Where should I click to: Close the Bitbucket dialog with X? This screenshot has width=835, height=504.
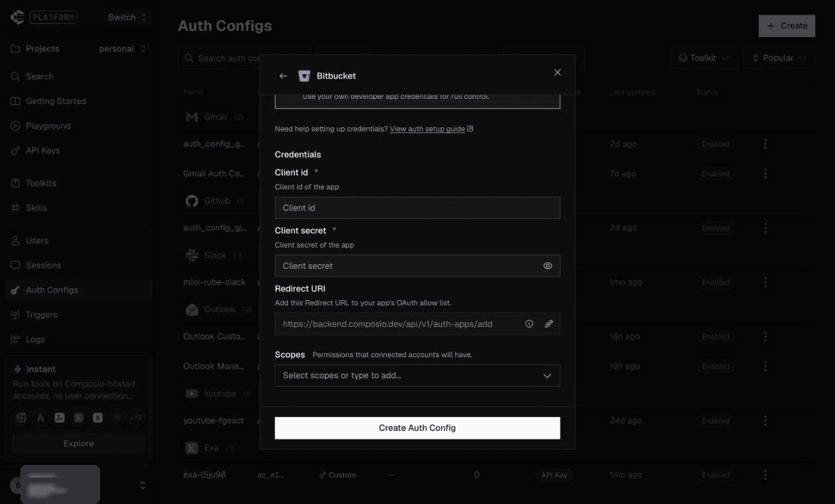(x=558, y=72)
